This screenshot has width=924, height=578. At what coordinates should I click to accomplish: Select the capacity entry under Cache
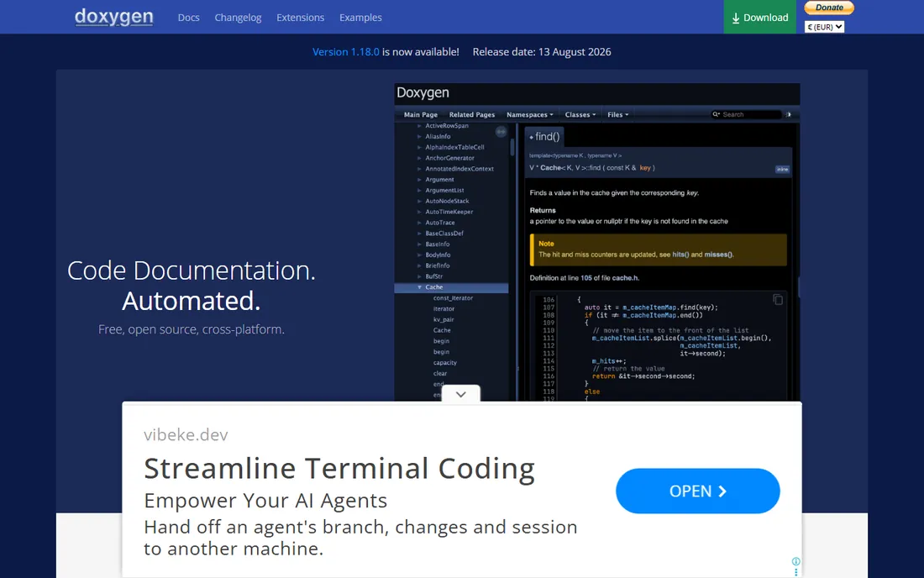[445, 363]
